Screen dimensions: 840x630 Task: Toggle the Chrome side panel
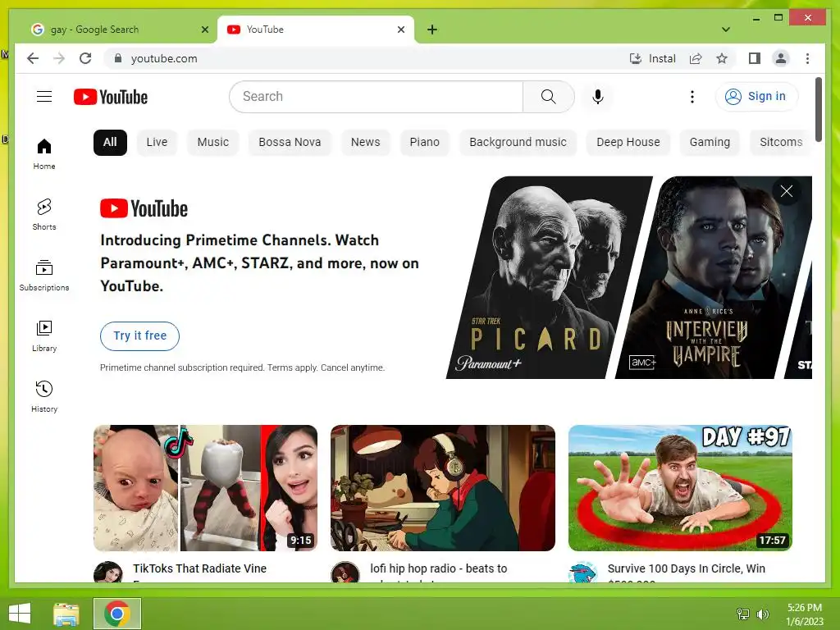[x=755, y=58]
